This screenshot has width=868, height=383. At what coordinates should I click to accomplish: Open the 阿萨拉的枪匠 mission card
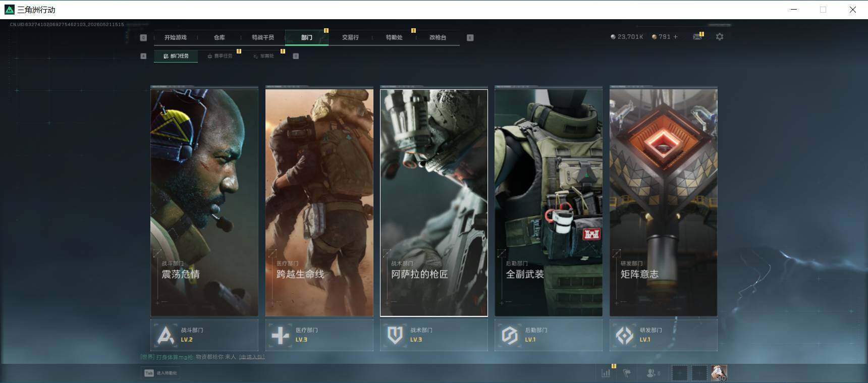434,203
